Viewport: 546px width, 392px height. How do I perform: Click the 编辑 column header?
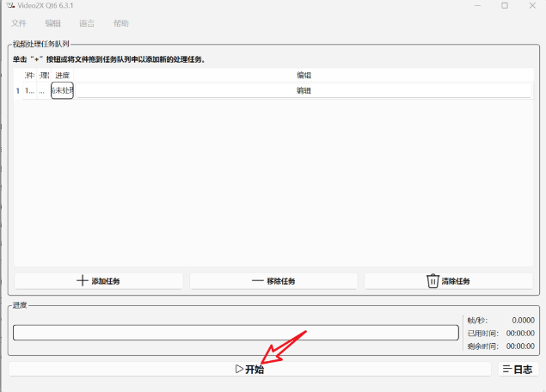tap(304, 76)
